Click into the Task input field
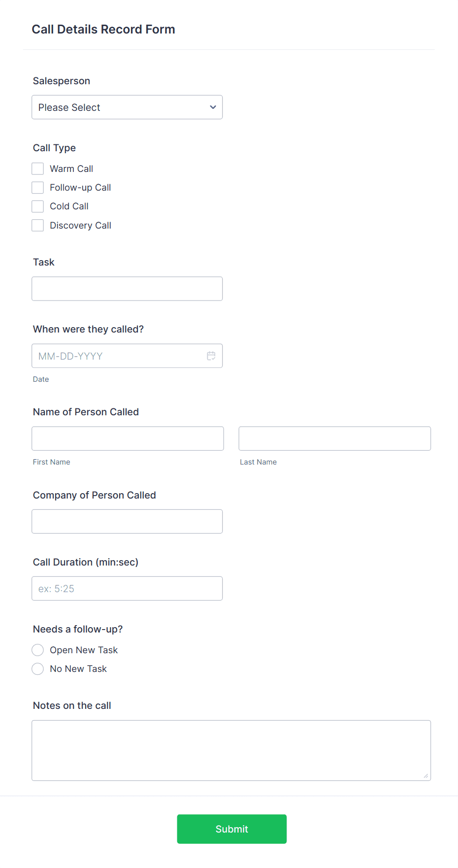Image resolution: width=458 pixels, height=868 pixels. pos(127,288)
